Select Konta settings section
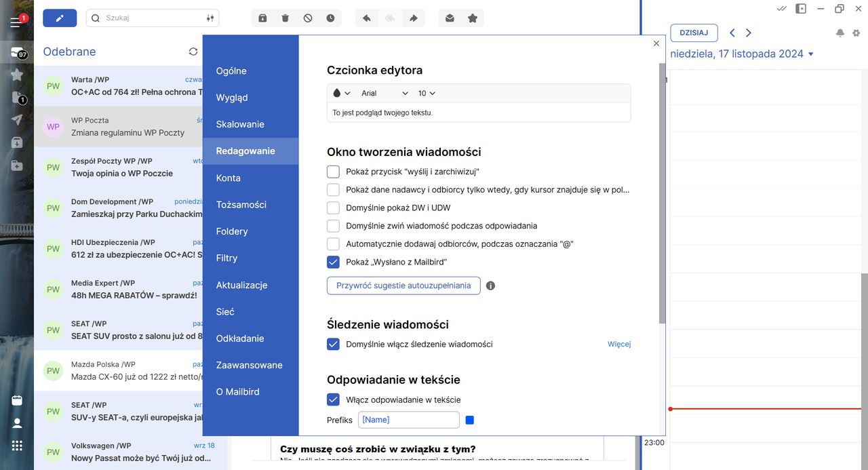This screenshot has width=868, height=470. point(250,178)
